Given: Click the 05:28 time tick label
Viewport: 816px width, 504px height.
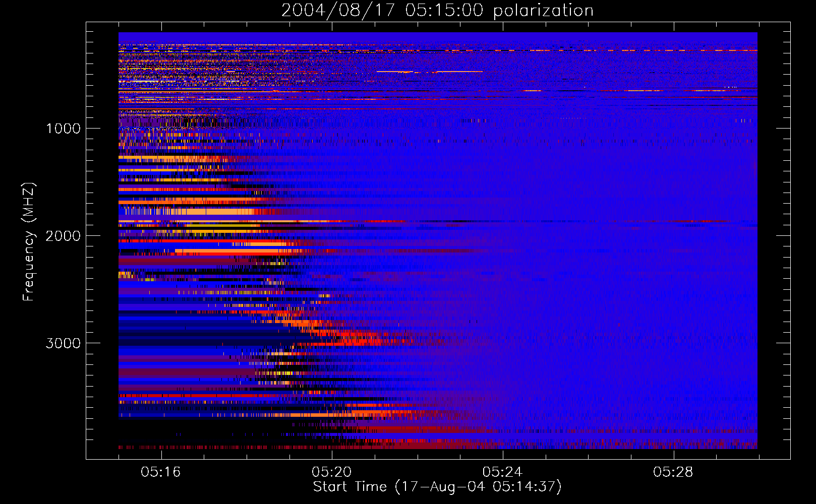Looking at the screenshot, I should pyautogui.click(x=673, y=472).
